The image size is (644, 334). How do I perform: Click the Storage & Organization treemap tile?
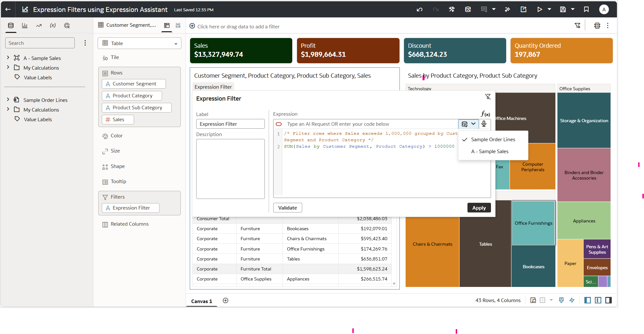tap(584, 120)
